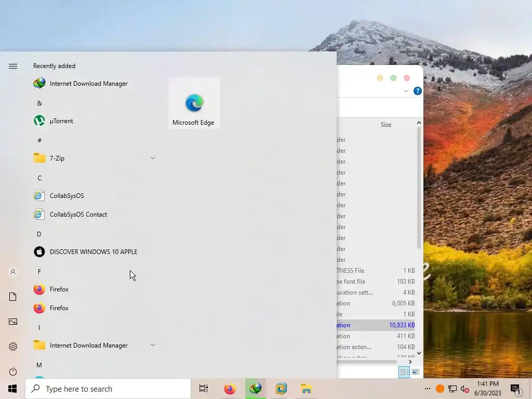Click the green window button in Explorer
This screenshot has height=399, width=532.
click(393, 78)
